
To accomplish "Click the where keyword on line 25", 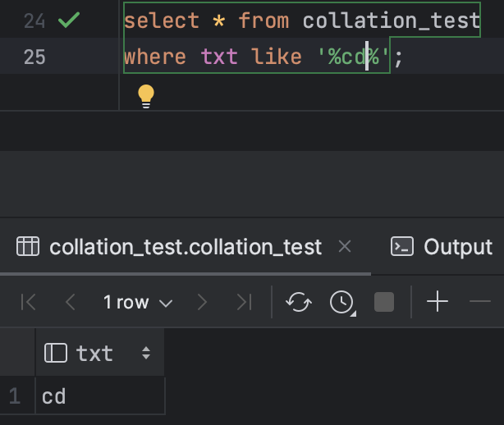I will click(155, 57).
